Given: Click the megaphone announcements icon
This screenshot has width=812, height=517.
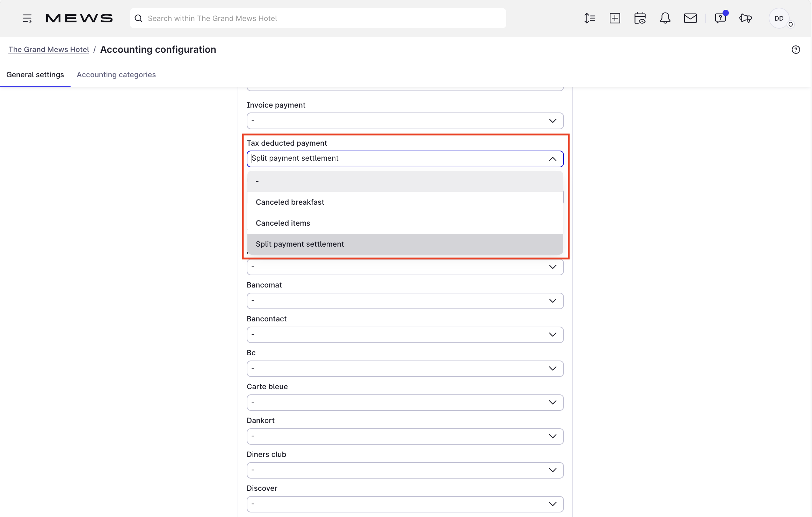Looking at the screenshot, I should coord(746,18).
